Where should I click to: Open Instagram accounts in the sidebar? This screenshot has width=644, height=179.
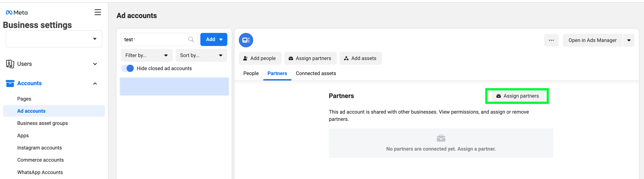point(40,148)
